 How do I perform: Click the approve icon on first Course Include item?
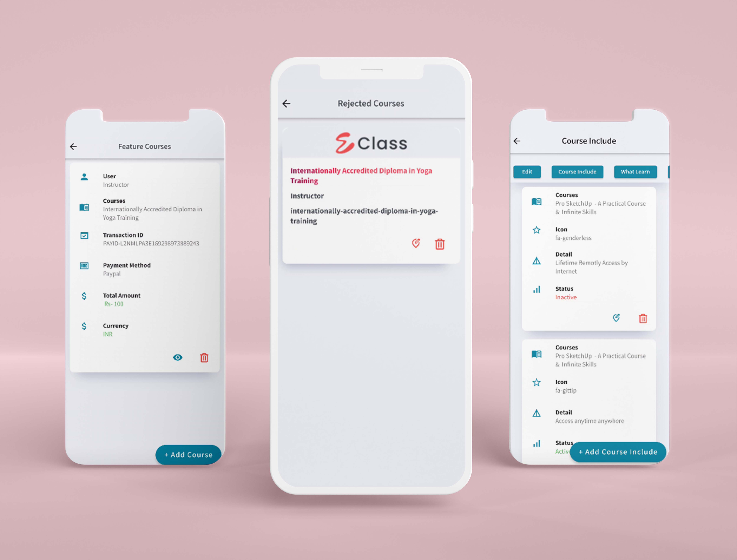click(x=619, y=318)
